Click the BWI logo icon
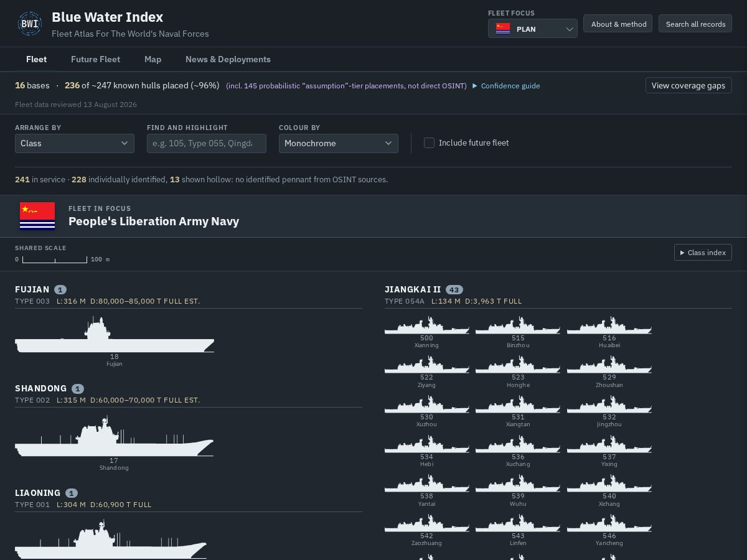Viewport: 747px width, 560px height. [x=30, y=24]
